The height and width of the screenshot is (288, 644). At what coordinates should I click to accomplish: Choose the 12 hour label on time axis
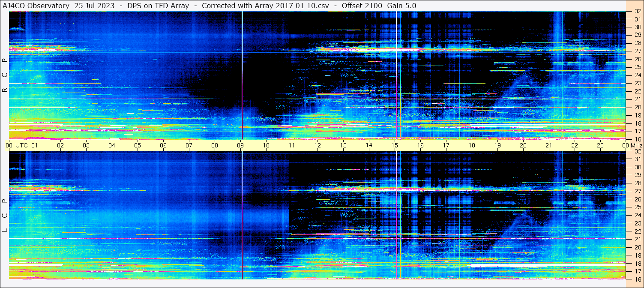click(318, 145)
